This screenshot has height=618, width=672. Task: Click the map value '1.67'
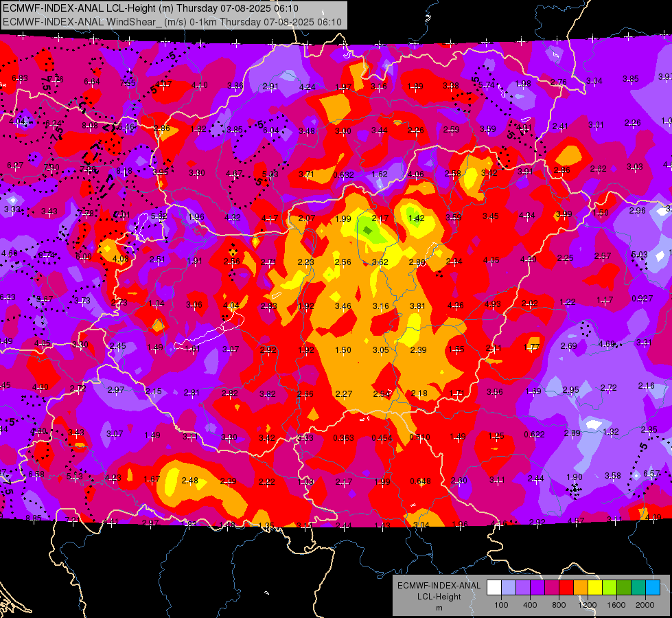(152, 479)
